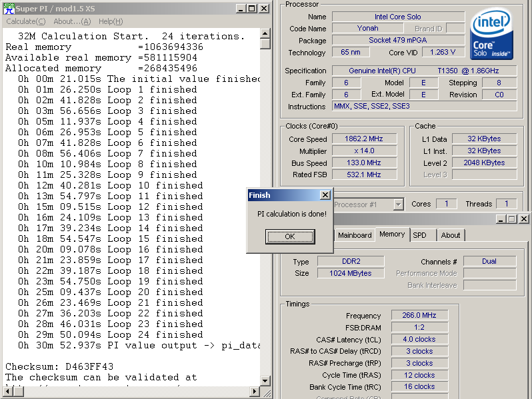Click the Level 2 cache value 2048 KBytes
This screenshot has width=532, height=399.
click(x=484, y=163)
